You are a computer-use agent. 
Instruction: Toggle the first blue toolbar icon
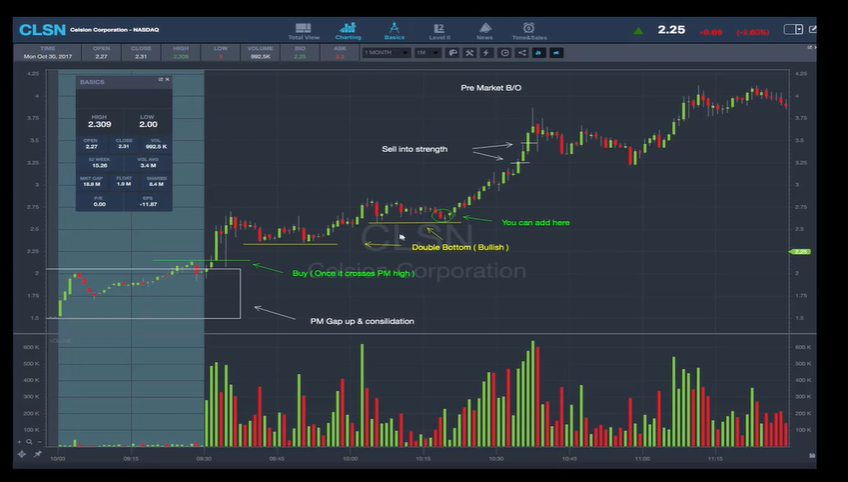click(x=539, y=52)
